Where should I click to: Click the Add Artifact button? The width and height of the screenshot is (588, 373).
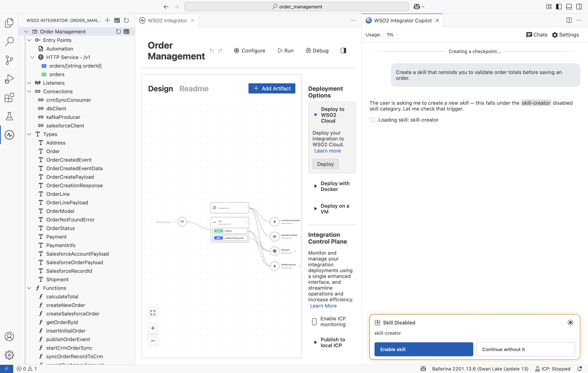tap(272, 88)
